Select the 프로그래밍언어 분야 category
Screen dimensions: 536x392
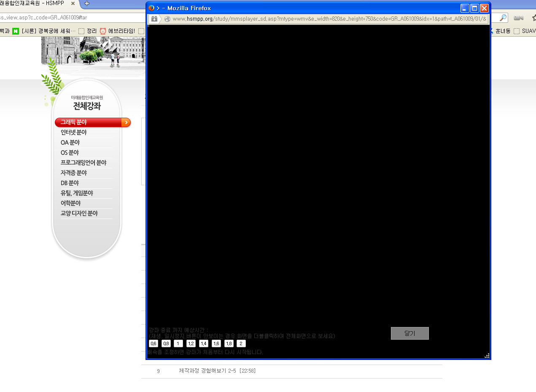(83, 163)
